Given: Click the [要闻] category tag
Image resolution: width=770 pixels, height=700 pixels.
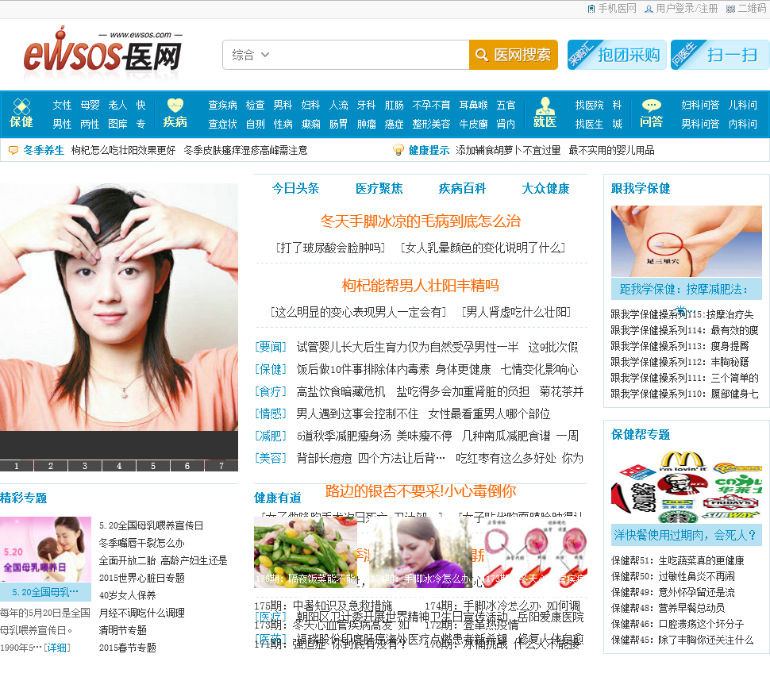Looking at the screenshot, I should pyautogui.click(x=271, y=347).
